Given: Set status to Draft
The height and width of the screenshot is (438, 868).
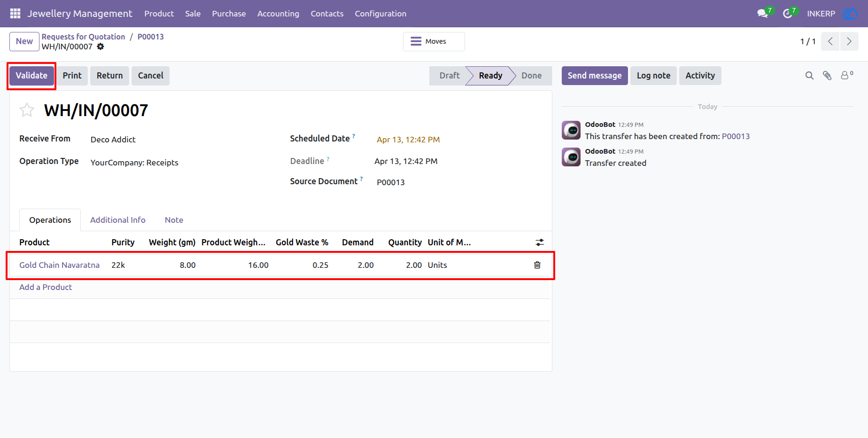Looking at the screenshot, I should pos(449,76).
